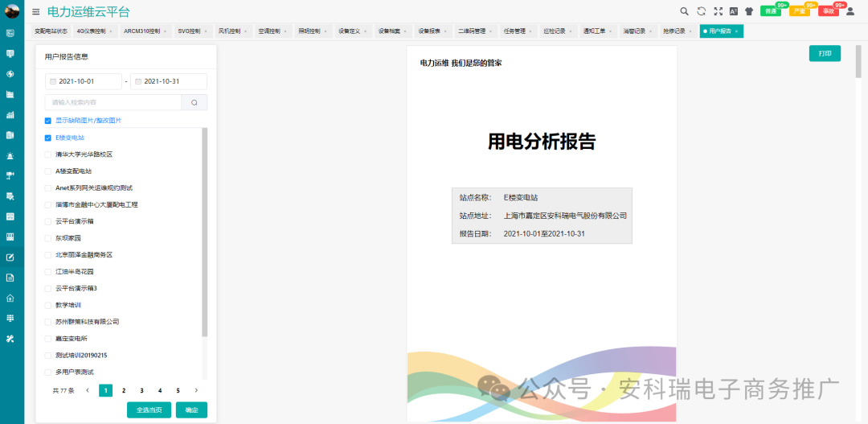Image resolution: width=868 pixels, height=424 pixels.
Task: Click the sidebar bar-chart icon
Action: 10,115
